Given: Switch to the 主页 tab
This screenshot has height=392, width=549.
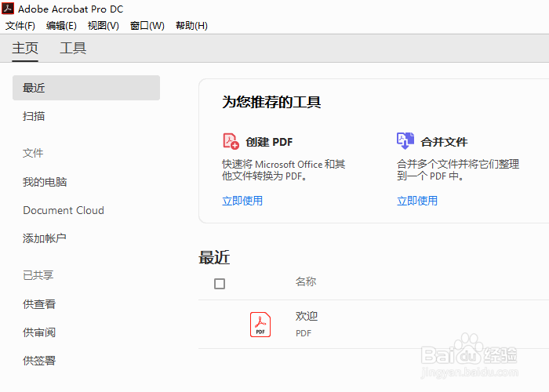Looking at the screenshot, I should (x=25, y=48).
